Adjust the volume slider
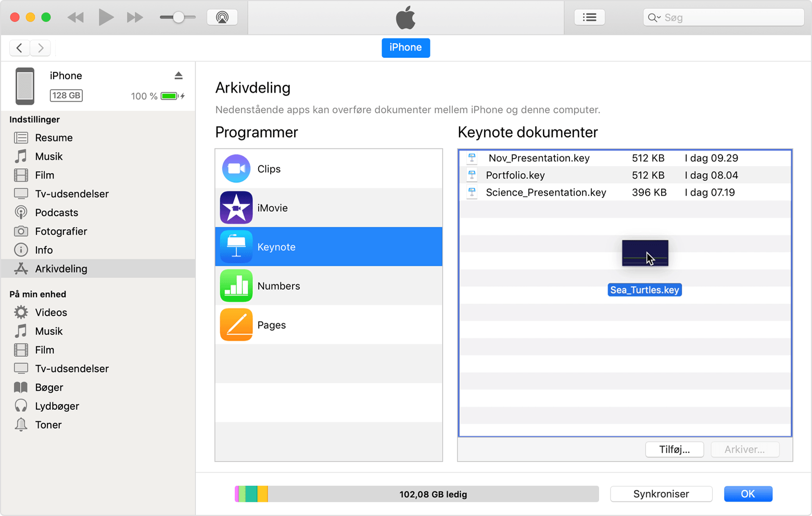This screenshot has width=812, height=516. (x=177, y=17)
